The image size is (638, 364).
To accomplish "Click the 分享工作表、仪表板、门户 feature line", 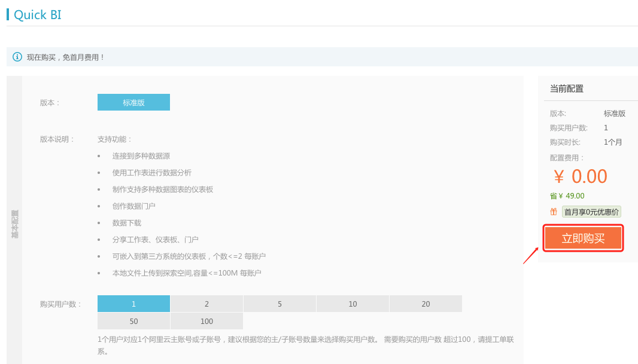I will tap(155, 240).
